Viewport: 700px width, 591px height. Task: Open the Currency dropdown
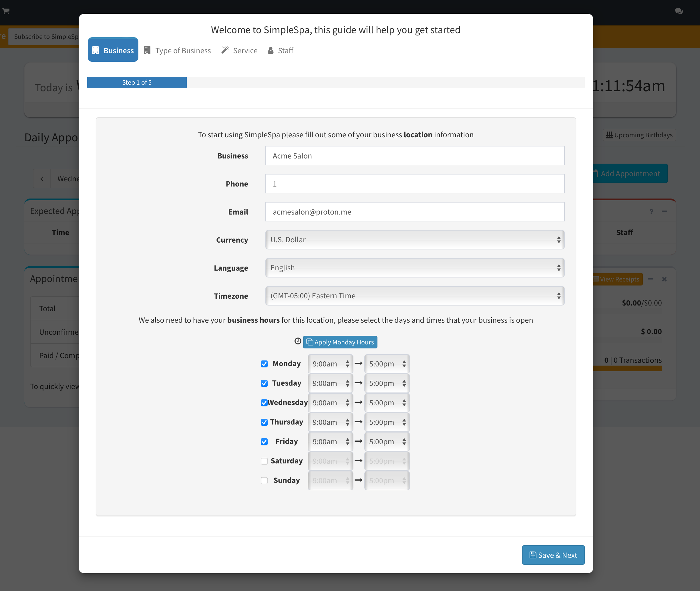(x=415, y=240)
